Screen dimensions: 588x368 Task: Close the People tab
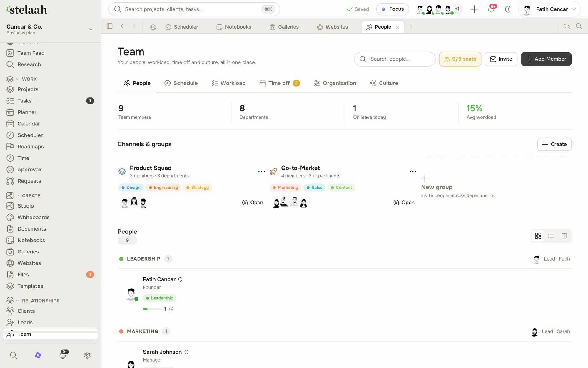(397, 27)
